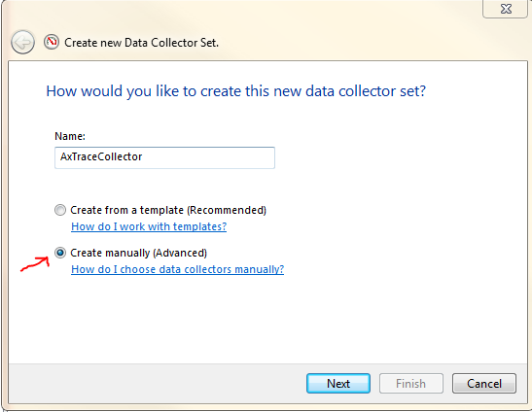532x412 pixels.
Task: Open 'How do I work with templates?' link
Action: [149, 226]
